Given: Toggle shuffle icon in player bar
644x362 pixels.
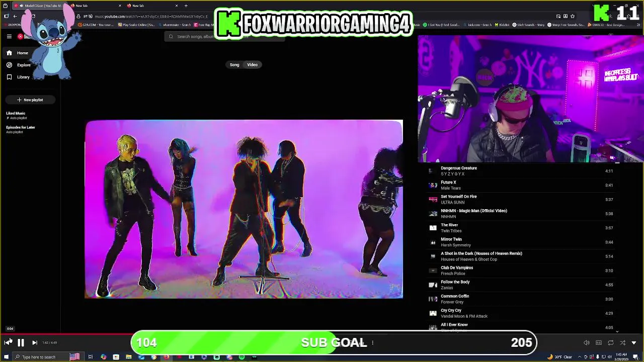Looking at the screenshot, I should (x=622, y=342).
